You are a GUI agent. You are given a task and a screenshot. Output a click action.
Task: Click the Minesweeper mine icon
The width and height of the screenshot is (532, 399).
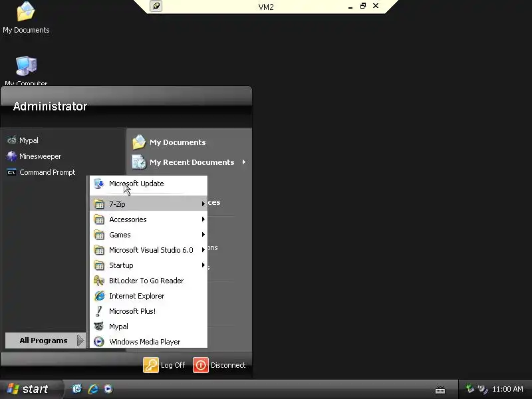(x=12, y=156)
